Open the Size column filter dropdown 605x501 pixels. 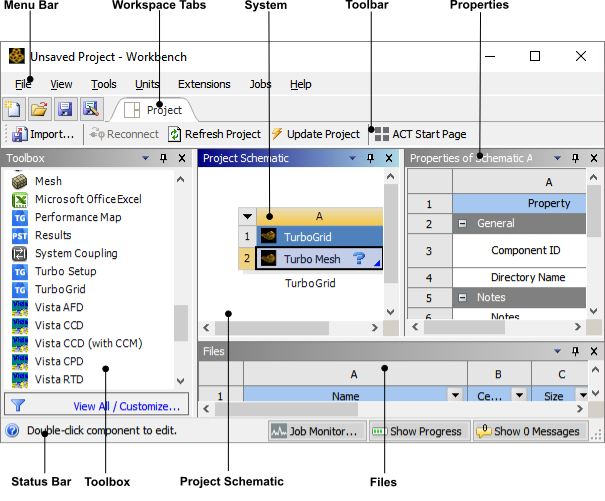pos(583,395)
